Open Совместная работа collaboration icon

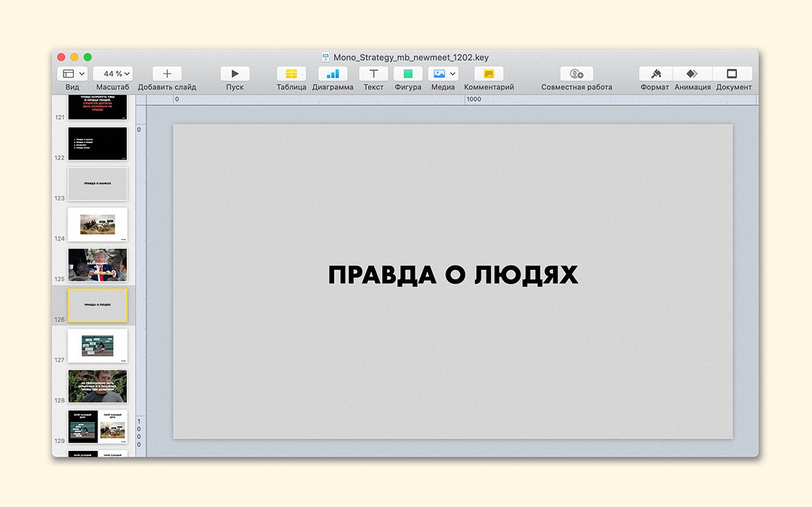(x=576, y=74)
